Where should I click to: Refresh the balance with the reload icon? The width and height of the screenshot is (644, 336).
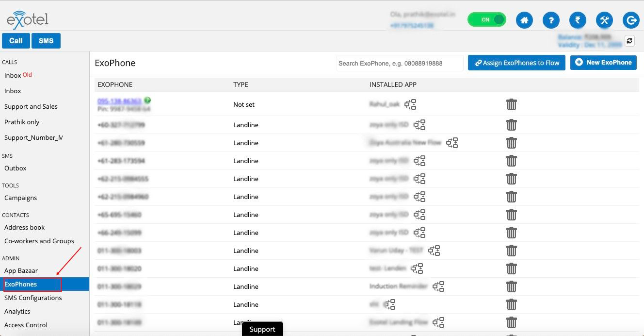click(629, 41)
